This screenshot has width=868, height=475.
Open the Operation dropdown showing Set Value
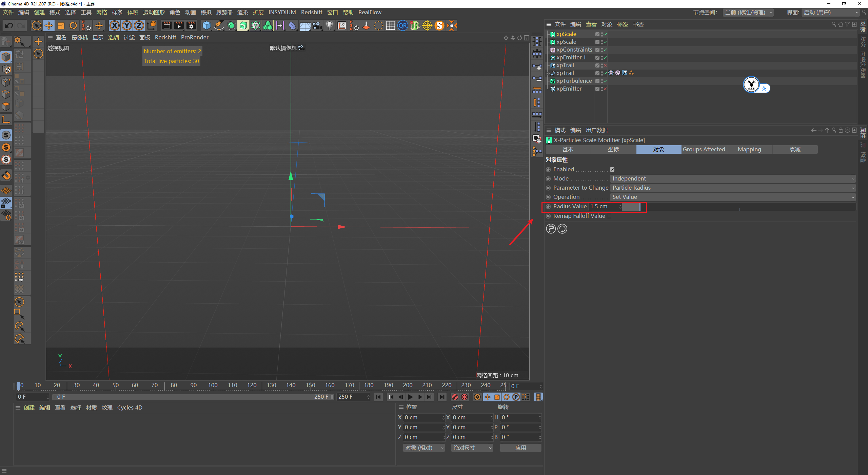(733, 197)
